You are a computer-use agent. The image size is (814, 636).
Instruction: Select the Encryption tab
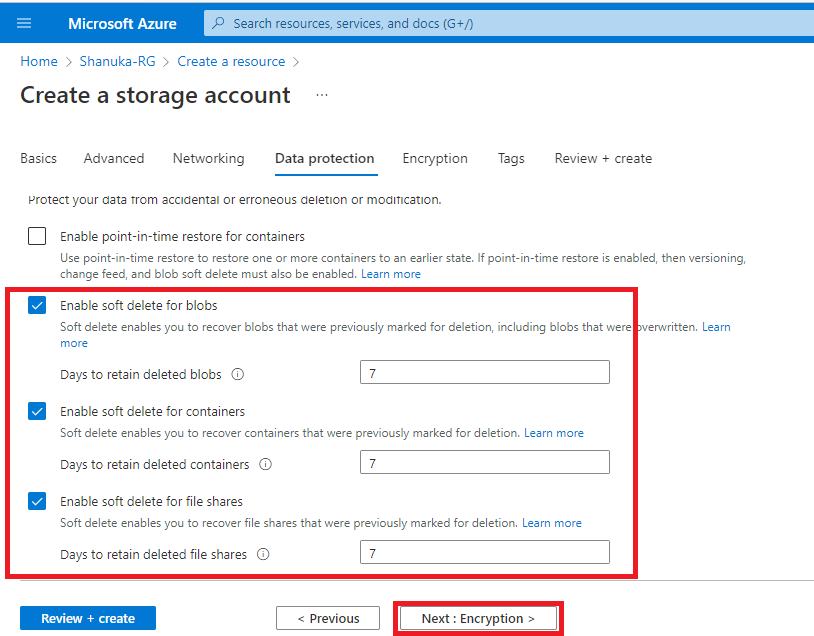pyautogui.click(x=435, y=158)
